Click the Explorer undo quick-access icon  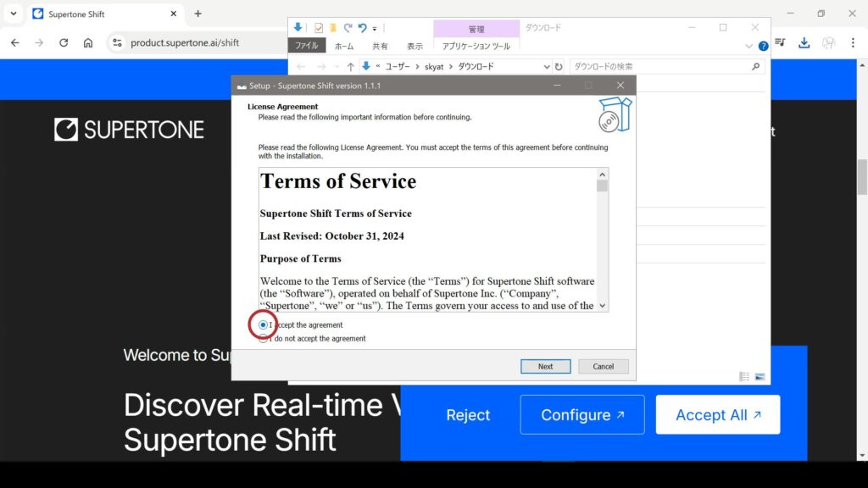(x=362, y=28)
